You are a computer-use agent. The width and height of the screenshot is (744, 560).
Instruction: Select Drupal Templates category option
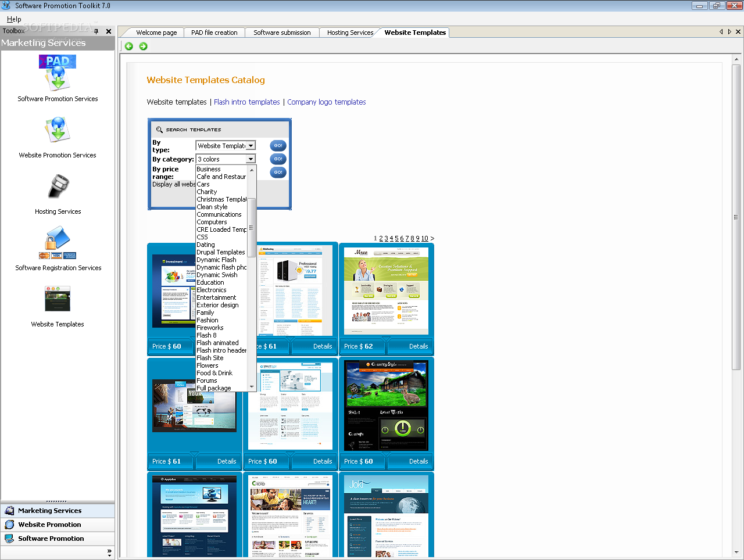click(222, 252)
